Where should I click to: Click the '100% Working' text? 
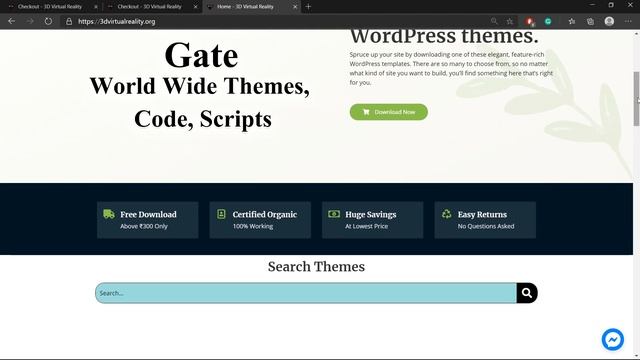point(253,226)
